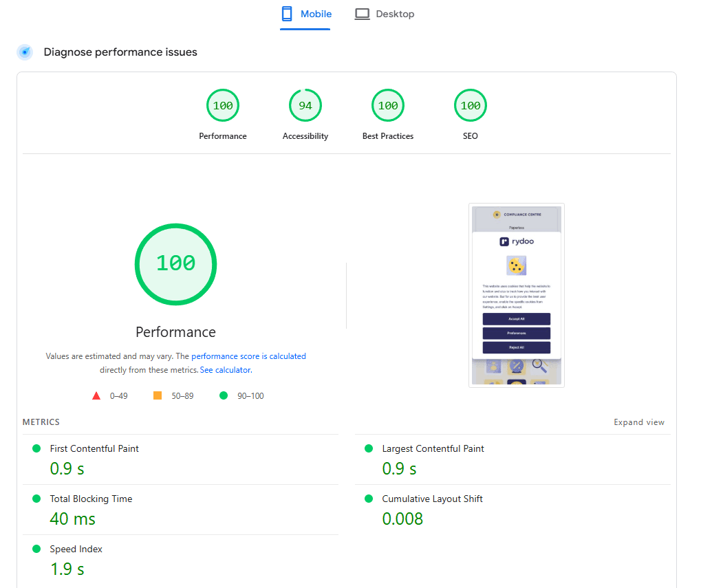Click the Diagnose performance issues radar icon
The width and height of the screenshot is (701, 588).
(x=25, y=52)
